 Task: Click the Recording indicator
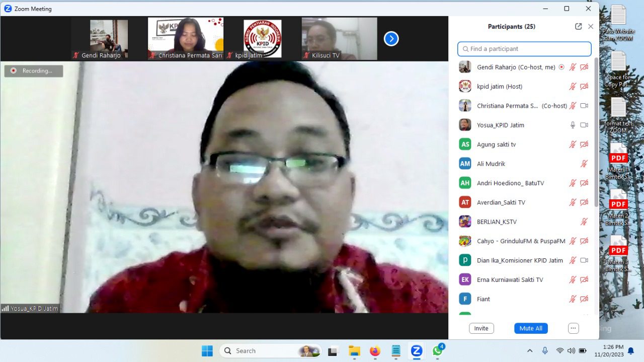point(34,71)
